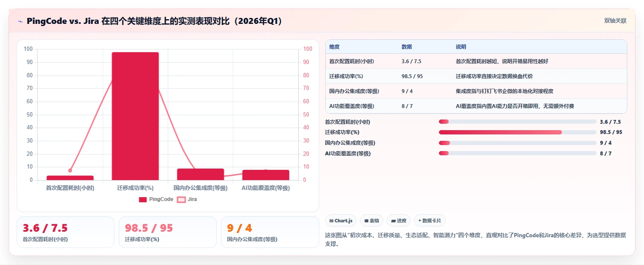Open the 9 / 4 data card
Screen dimensions: 644x265
click(270, 232)
